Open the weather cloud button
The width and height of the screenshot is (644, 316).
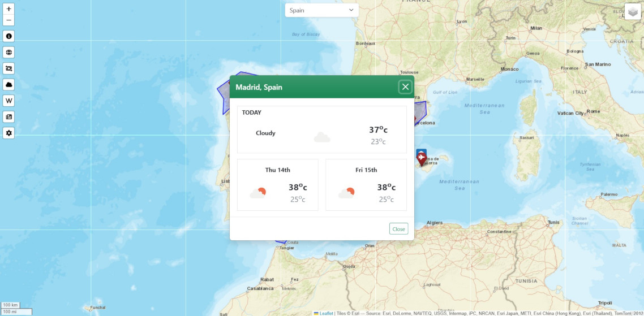pyautogui.click(x=8, y=85)
